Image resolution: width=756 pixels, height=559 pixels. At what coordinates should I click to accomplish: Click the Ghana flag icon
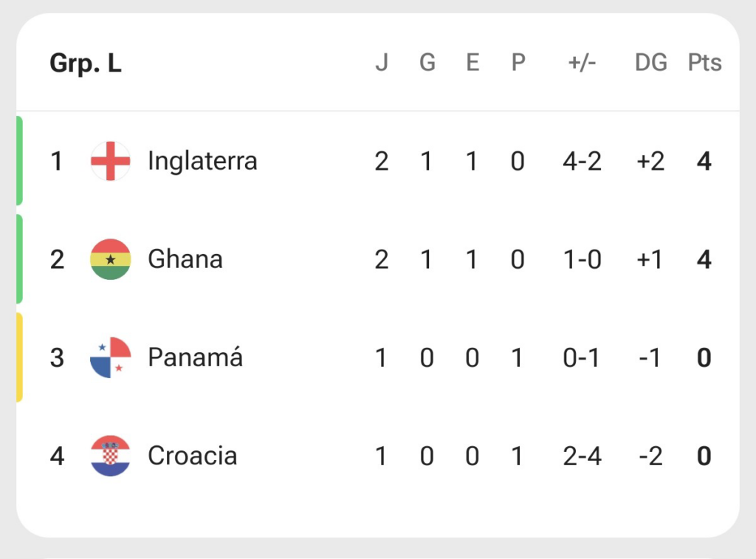(111, 259)
